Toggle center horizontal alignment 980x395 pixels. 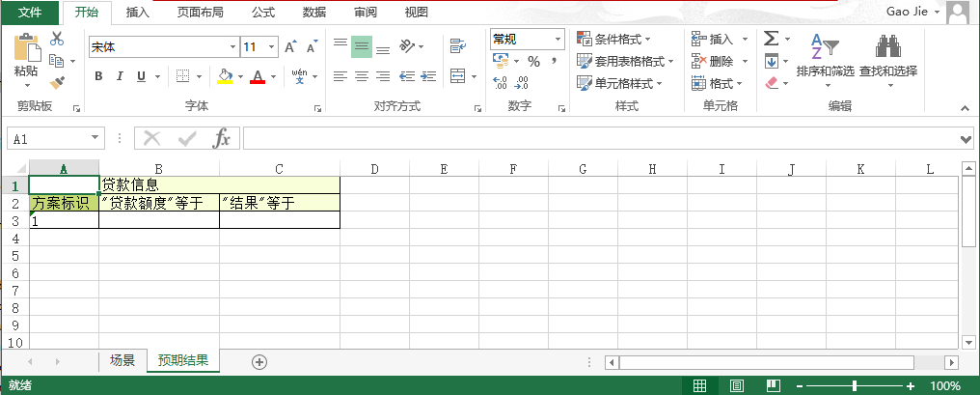361,76
